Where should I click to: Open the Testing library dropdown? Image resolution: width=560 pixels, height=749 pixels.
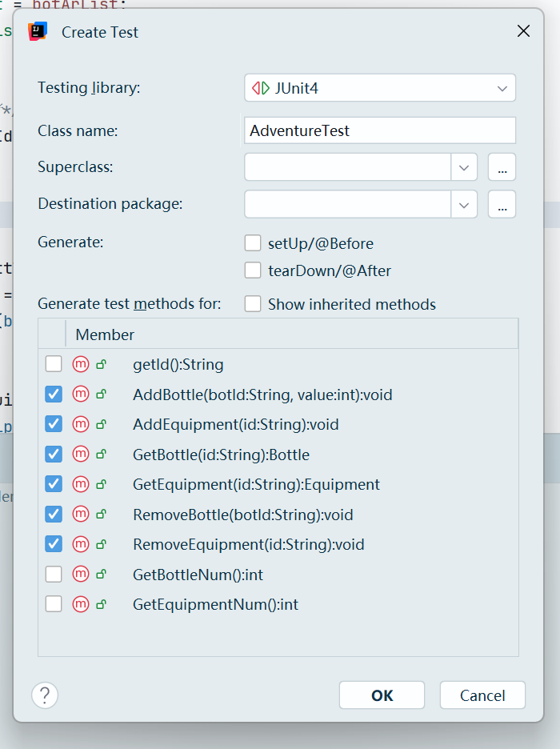(502, 88)
